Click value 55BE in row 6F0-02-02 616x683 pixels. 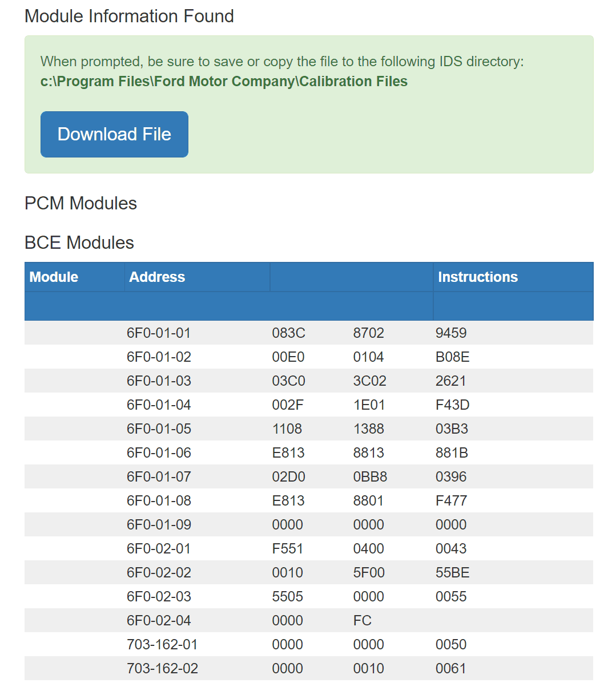[x=453, y=572]
